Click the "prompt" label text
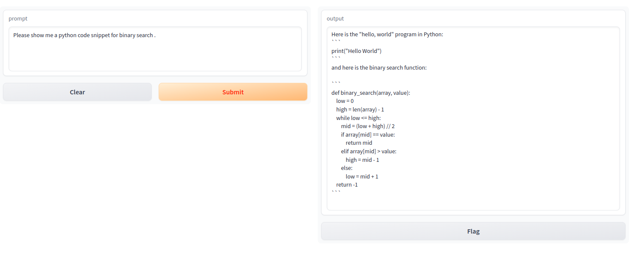Image resolution: width=644 pixels, height=269 pixels. click(x=18, y=18)
